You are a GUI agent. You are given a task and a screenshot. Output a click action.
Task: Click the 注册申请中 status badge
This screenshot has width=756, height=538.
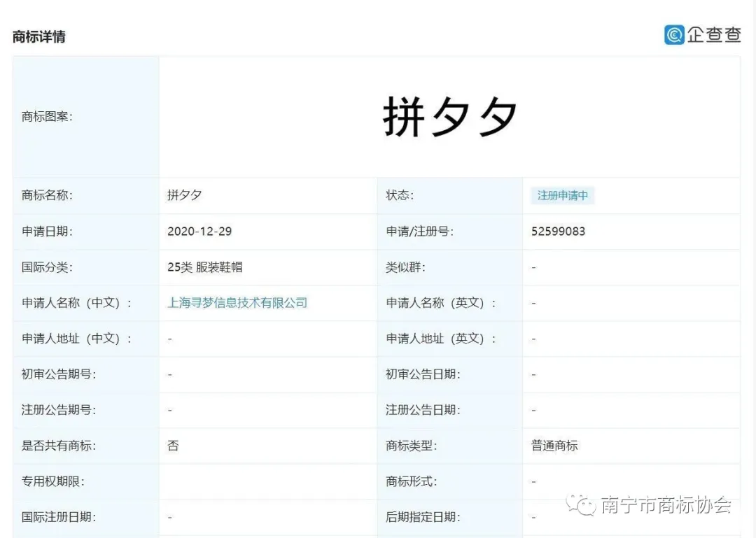coord(563,195)
